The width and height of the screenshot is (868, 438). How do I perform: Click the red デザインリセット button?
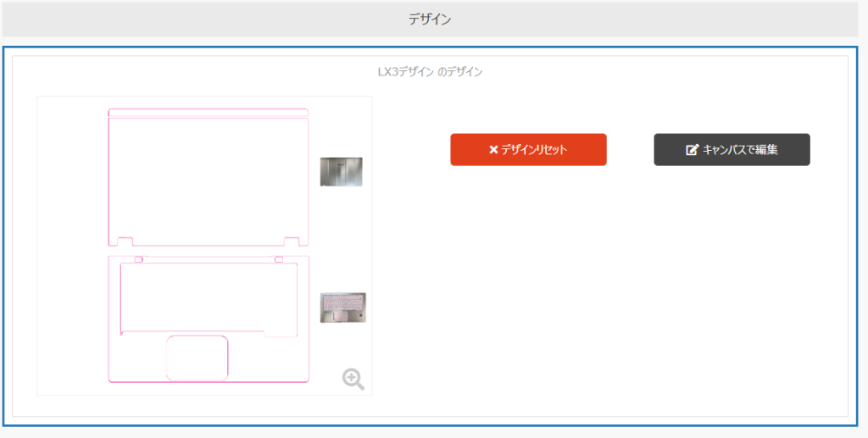(x=528, y=149)
